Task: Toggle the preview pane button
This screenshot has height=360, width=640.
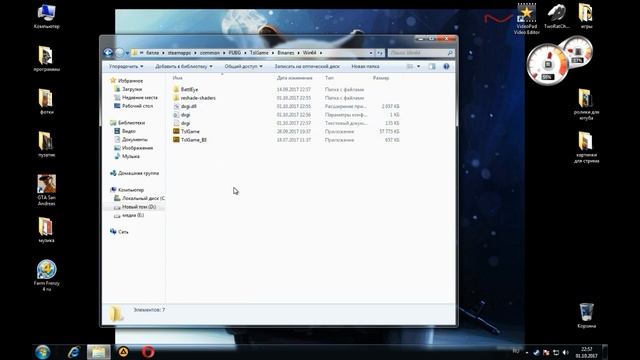Action: 432,66
